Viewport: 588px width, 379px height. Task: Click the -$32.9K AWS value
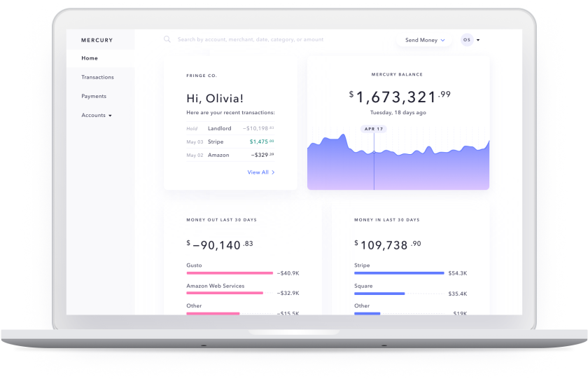coord(288,293)
